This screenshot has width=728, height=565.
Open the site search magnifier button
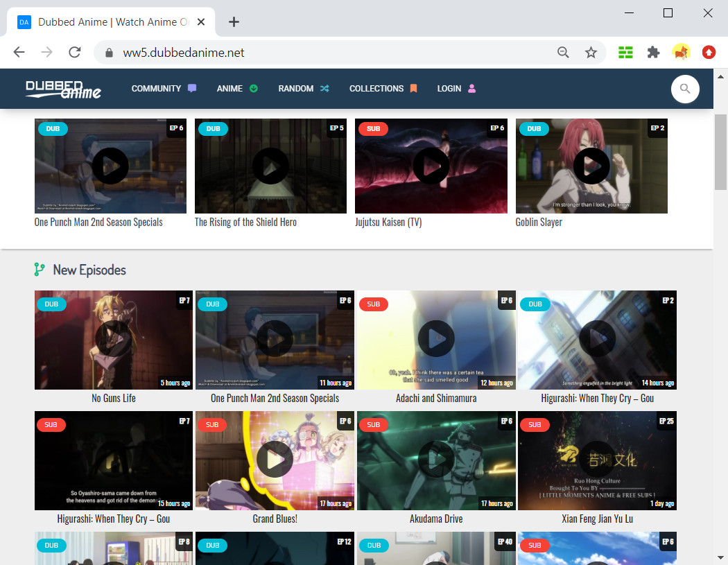(685, 89)
